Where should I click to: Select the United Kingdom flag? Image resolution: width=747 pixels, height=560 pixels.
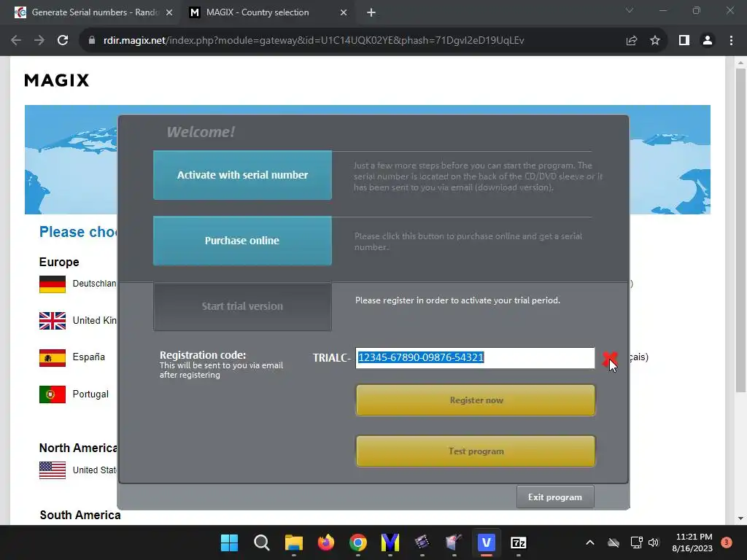pos(53,321)
